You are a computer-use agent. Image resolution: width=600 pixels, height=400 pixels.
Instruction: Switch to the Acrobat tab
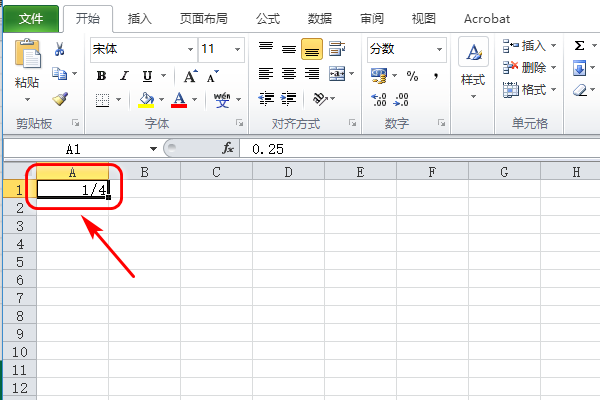click(x=487, y=18)
